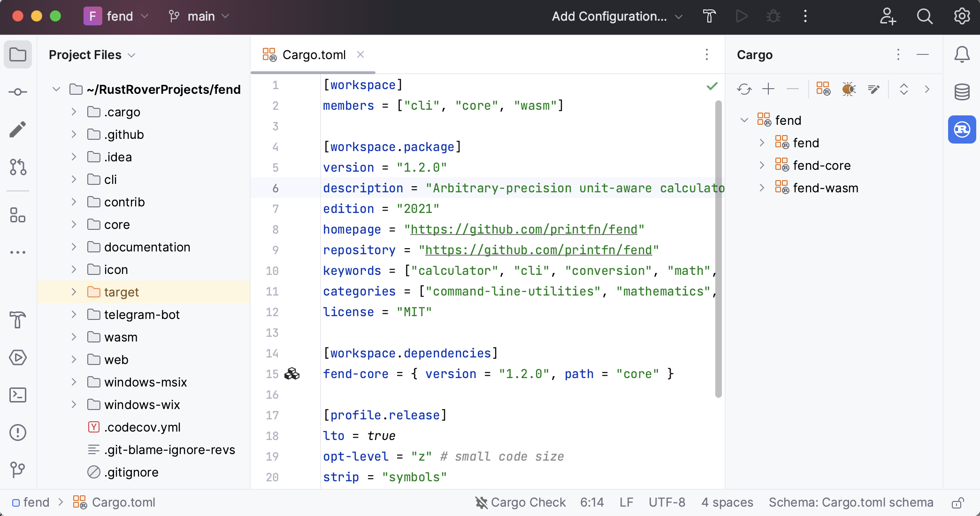Open the Cargo tool window sidebar icon
Screen dimensions: 980x516
click(962, 129)
